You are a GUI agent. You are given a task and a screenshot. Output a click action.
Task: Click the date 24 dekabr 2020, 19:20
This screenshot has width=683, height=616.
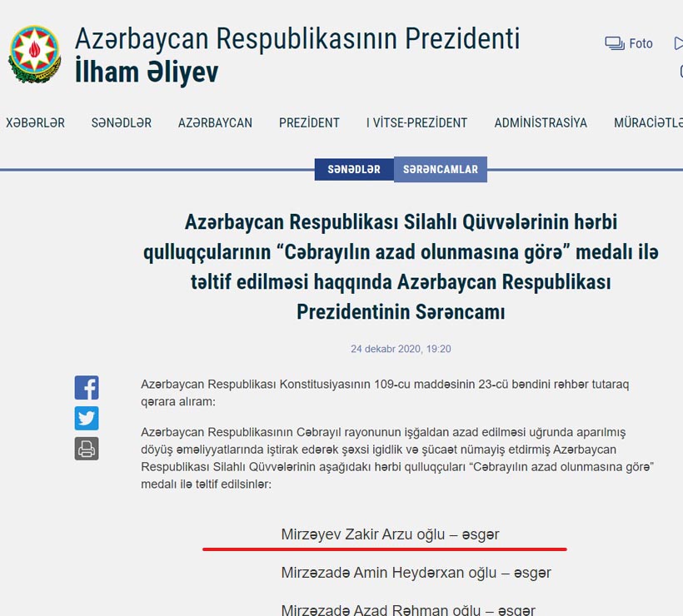[401, 349]
